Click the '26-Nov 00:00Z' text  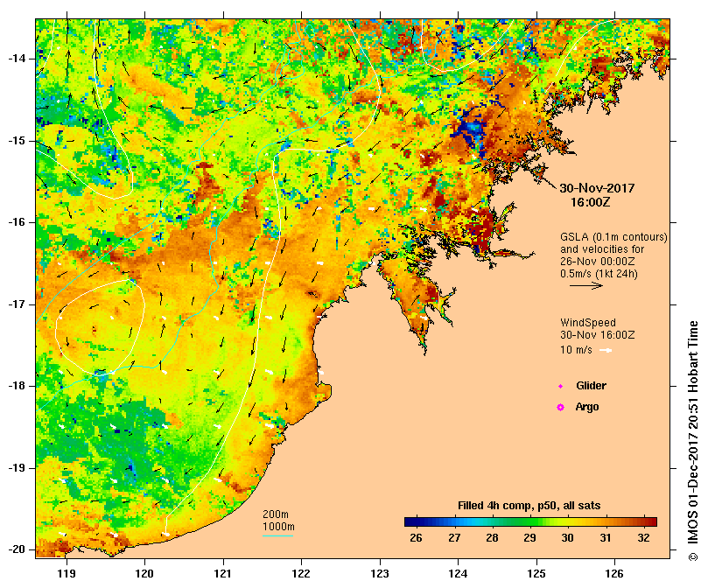(x=598, y=262)
